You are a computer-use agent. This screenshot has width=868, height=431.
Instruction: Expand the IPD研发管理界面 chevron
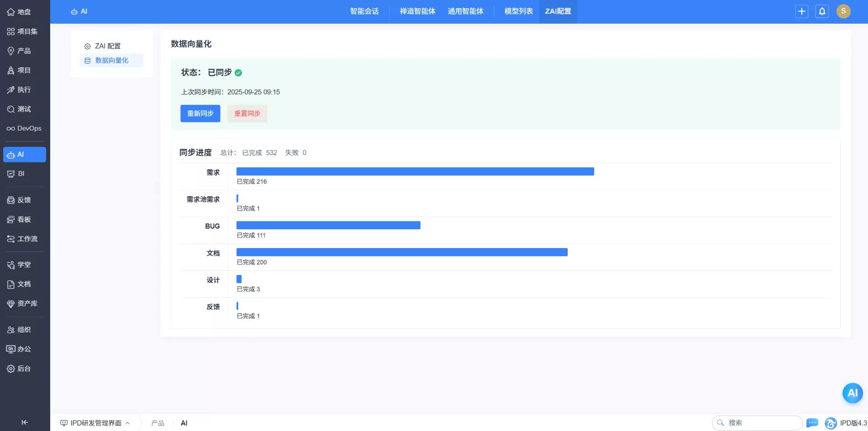pyautogui.click(x=128, y=423)
